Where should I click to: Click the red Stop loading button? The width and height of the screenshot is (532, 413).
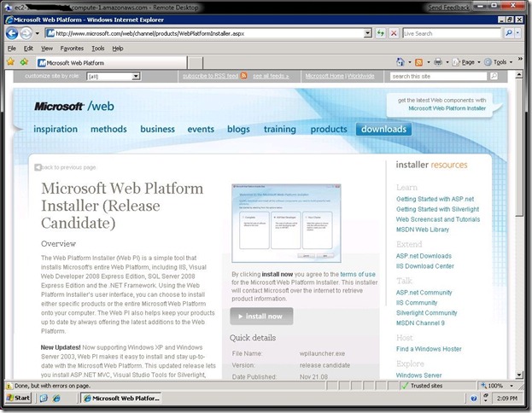tap(394, 33)
